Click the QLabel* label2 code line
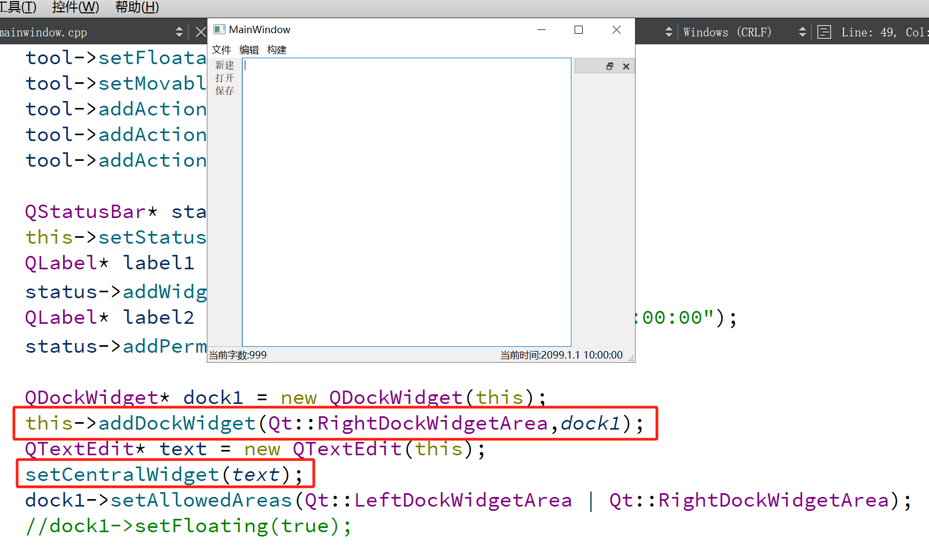Image resolution: width=929 pixels, height=560 pixels. click(110, 317)
